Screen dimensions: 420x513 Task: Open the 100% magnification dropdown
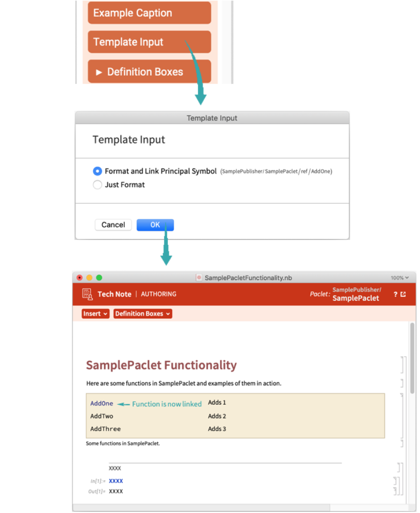click(400, 278)
